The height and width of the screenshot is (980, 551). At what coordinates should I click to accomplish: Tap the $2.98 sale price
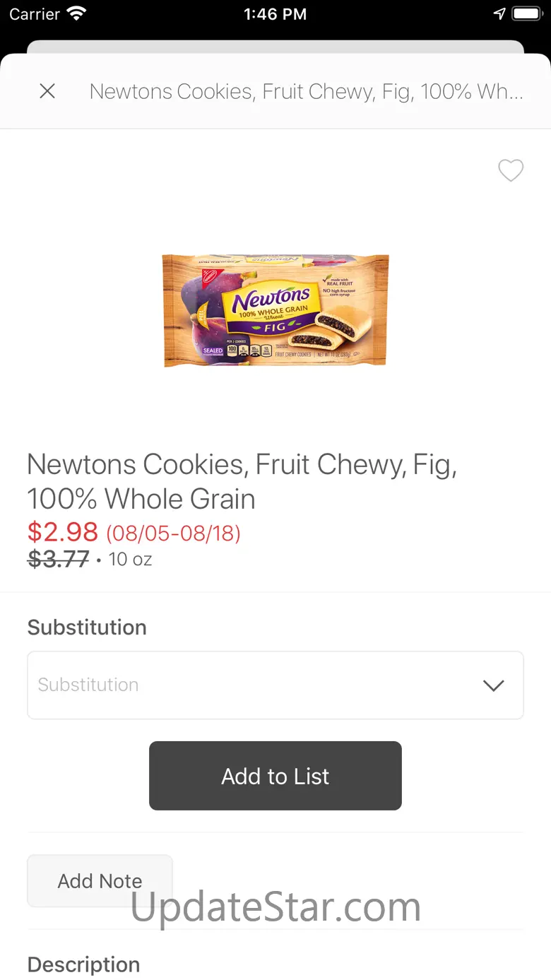coord(62,531)
